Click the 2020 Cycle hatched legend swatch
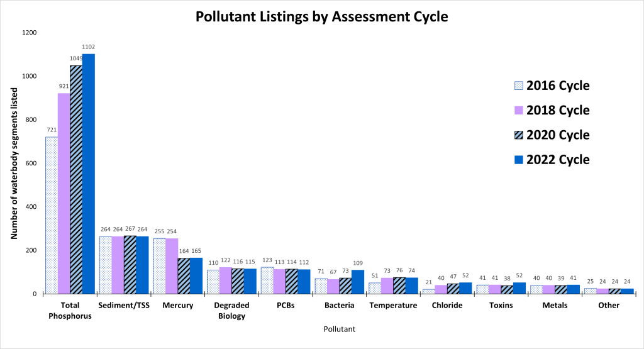The width and height of the screenshot is (644, 349). pos(518,135)
